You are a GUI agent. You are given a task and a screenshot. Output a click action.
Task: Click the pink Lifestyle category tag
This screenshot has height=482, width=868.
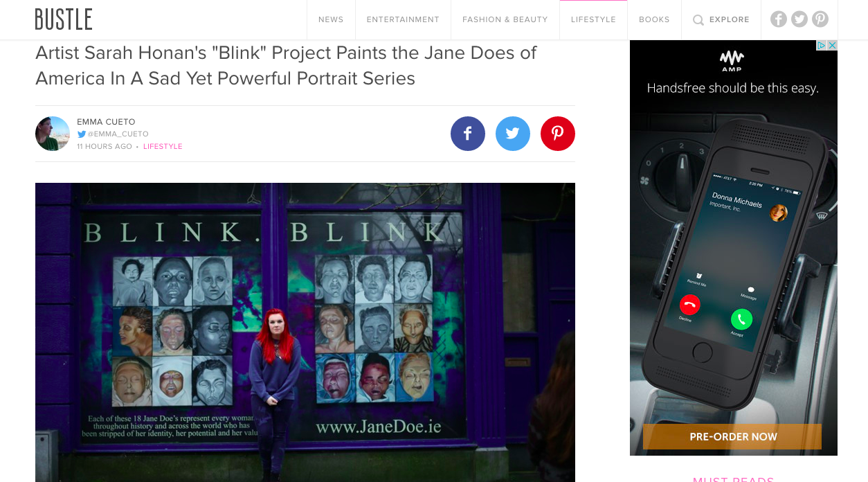pos(163,147)
